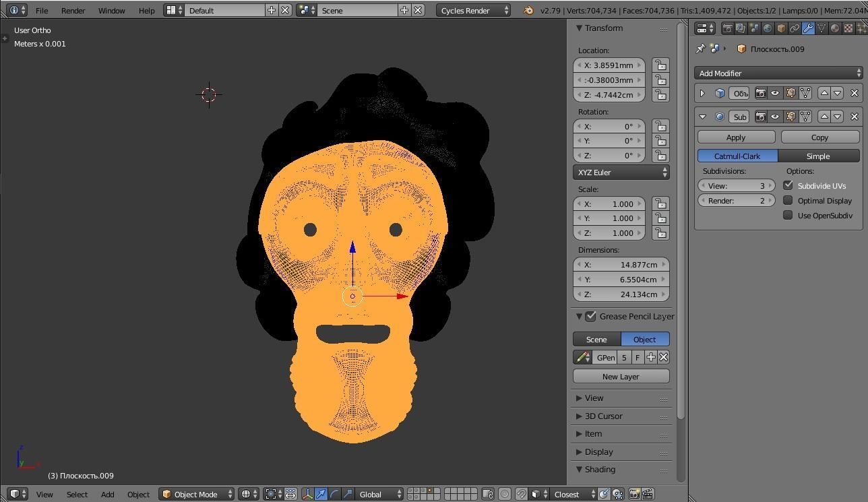Remove the Sub modifier with X icon
Image resolution: width=868 pixels, height=502 pixels.
[x=855, y=117]
